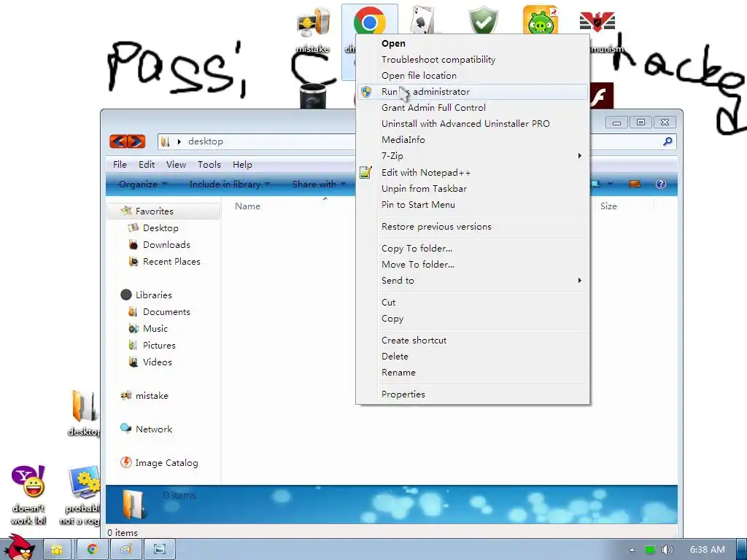
Task: Choose 'Run as administrator' entry
Action: (473, 91)
